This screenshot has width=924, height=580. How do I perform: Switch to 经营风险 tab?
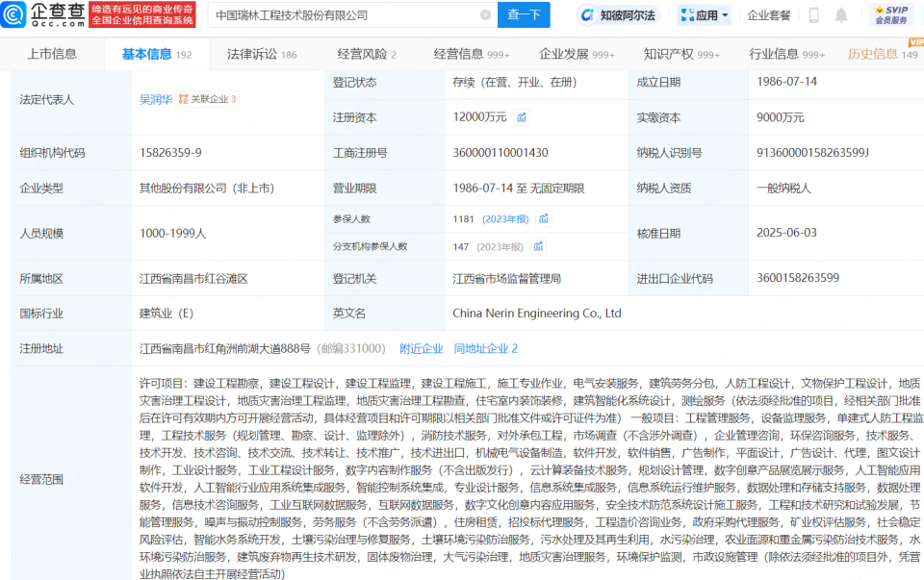point(367,54)
